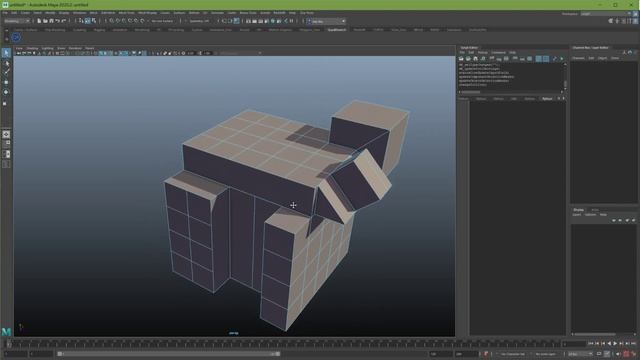Click the New Scene icon
640x360 pixels.
[39, 21]
